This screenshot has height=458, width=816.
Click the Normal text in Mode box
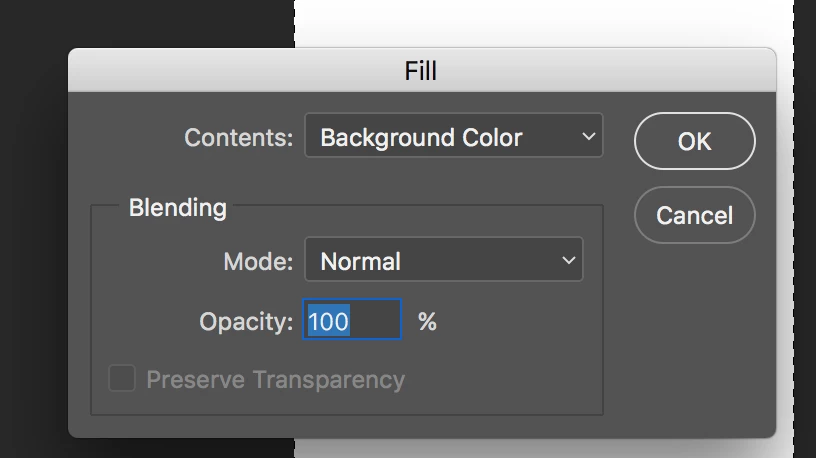click(x=361, y=261)
